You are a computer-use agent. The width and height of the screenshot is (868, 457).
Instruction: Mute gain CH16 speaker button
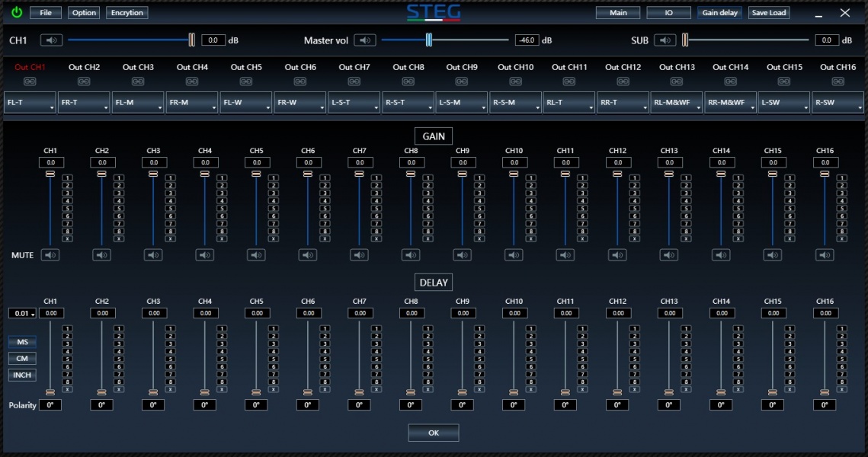tap(825, 255)
